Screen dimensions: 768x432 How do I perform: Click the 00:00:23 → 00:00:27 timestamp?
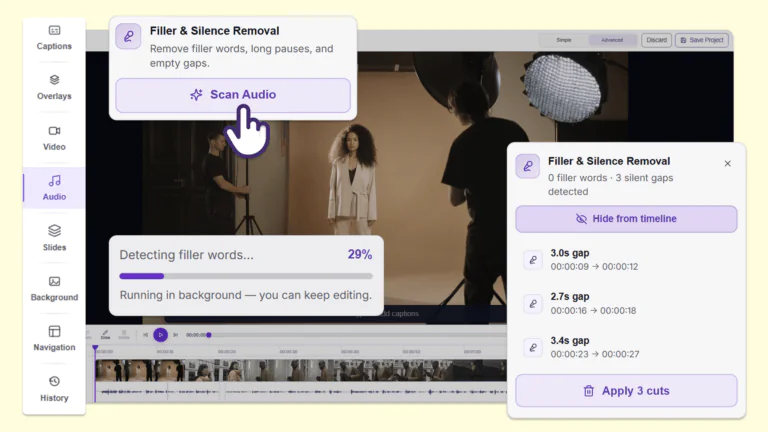pyautogui.click(x=595, y=354)
